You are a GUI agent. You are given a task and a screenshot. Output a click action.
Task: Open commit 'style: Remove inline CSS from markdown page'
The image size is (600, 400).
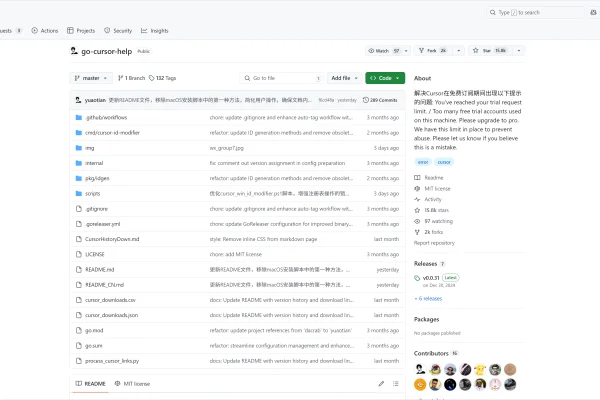point(263,239)
